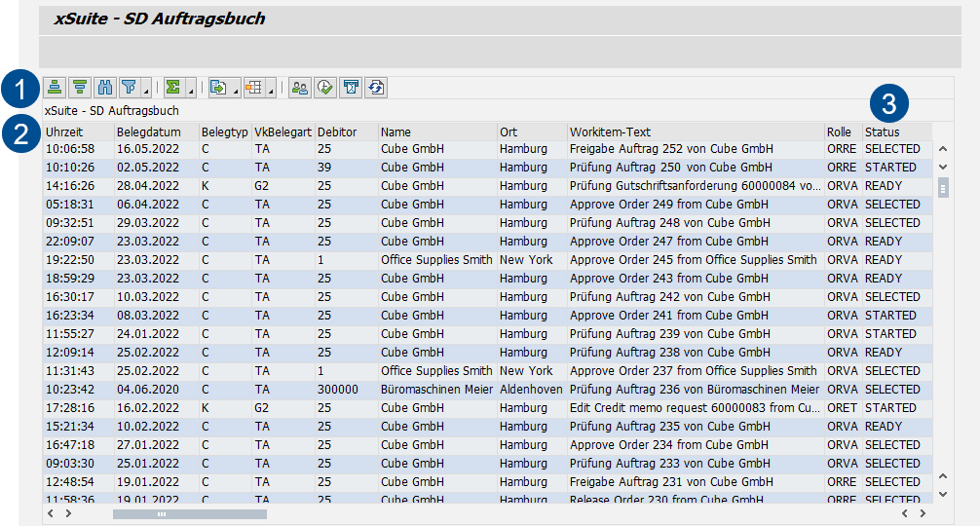Click the Sort Descending toolbar icon
Screen dimensions: 980x526
[80, 88]
